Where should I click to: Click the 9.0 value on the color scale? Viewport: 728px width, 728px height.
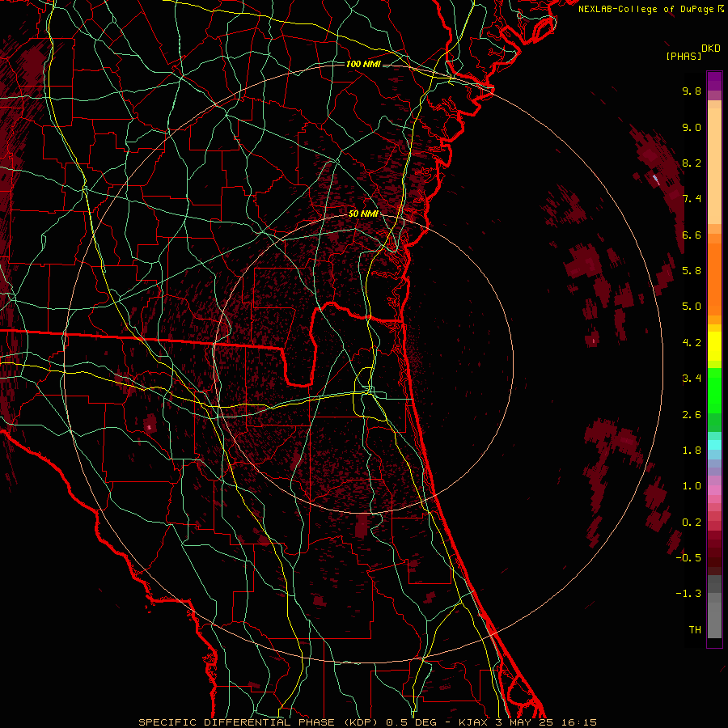pos(692,127)
